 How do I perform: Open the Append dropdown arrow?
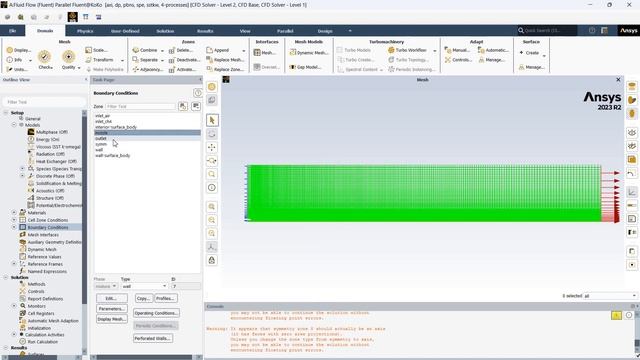244,51
